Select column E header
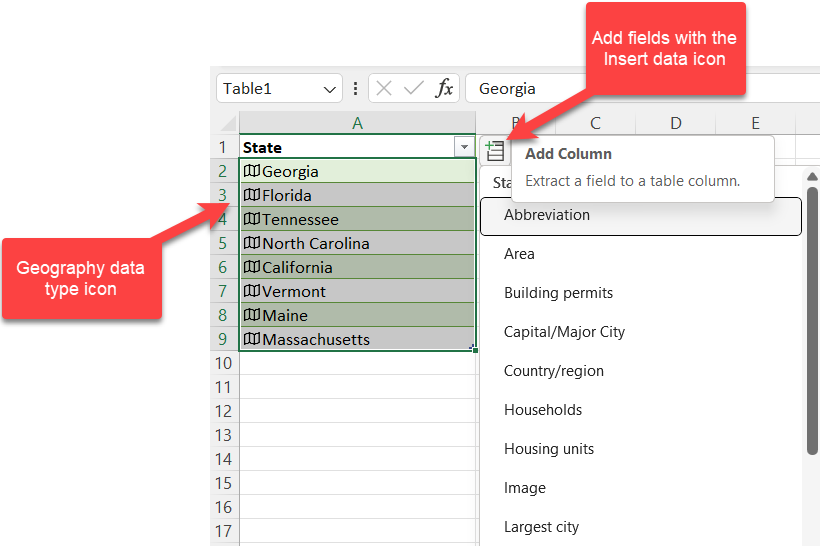Image resolution: width=820 pixels, height=546 pixels. tap(755, 123)
